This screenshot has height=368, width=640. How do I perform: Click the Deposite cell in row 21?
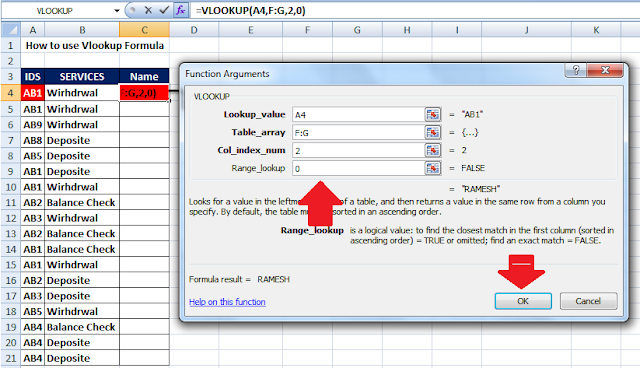tap(82, 358)
